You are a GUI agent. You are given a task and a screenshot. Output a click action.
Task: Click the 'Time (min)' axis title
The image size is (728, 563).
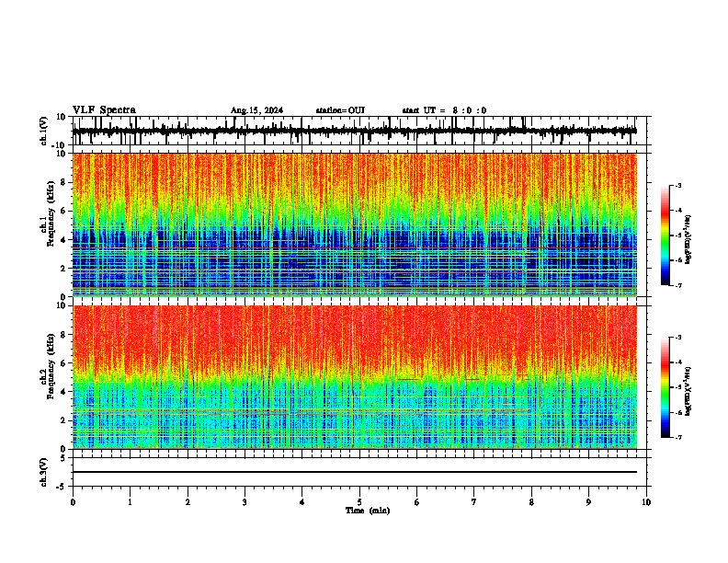click(368, 511)
